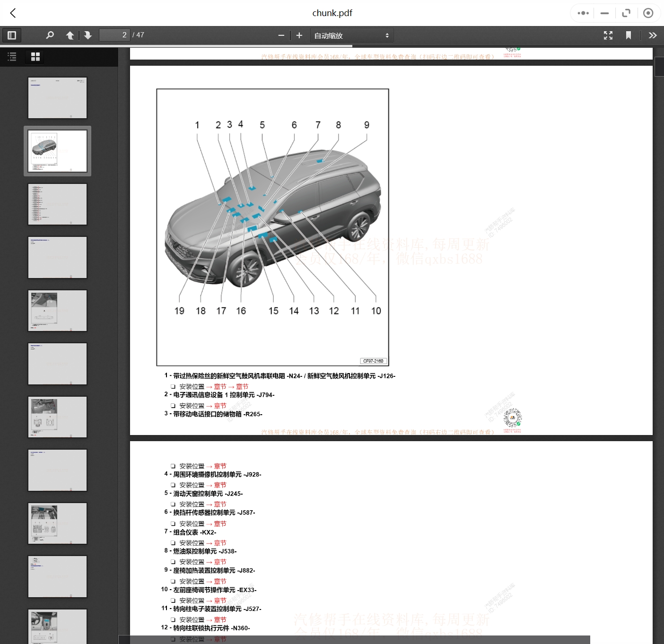Open the find-in-document search tool
664x644 pixels.
point(50,35)
